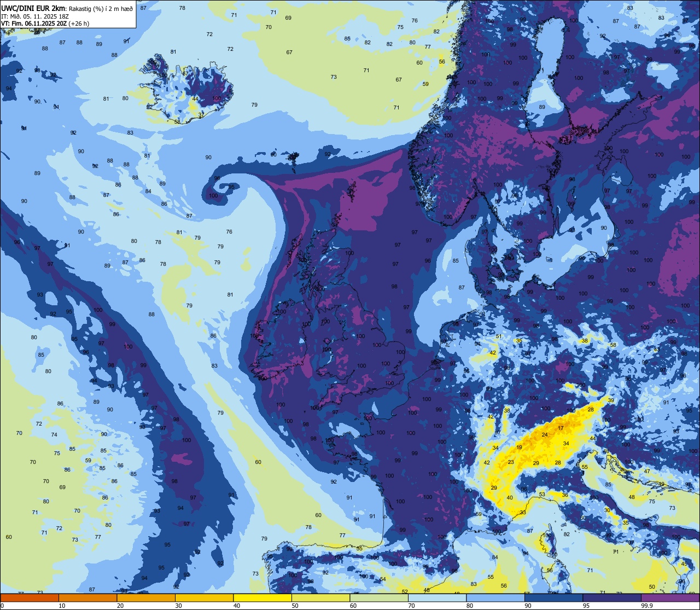Click the humidity value '23' in the yellow area

click(511, 462)
